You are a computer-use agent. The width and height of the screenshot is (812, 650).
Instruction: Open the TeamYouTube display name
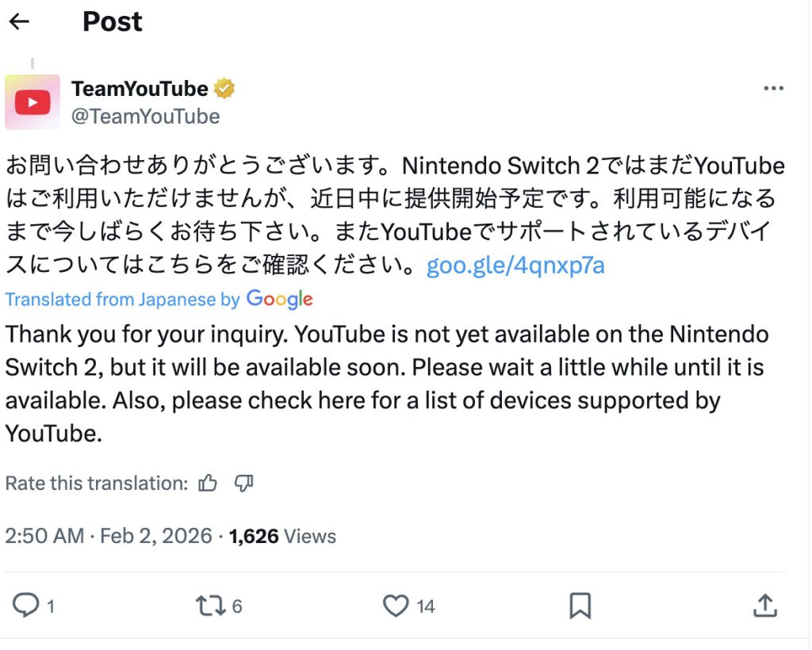pos(140,89)
